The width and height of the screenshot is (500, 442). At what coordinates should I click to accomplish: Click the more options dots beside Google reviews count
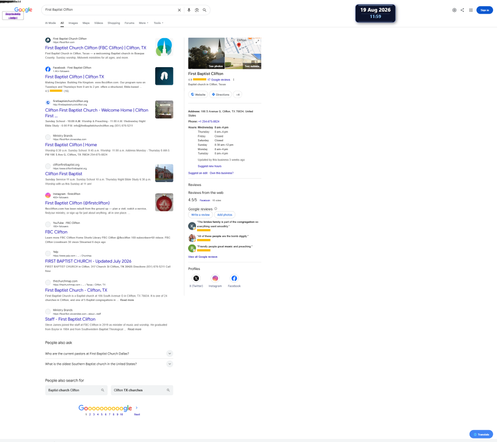tap(233, 80)
